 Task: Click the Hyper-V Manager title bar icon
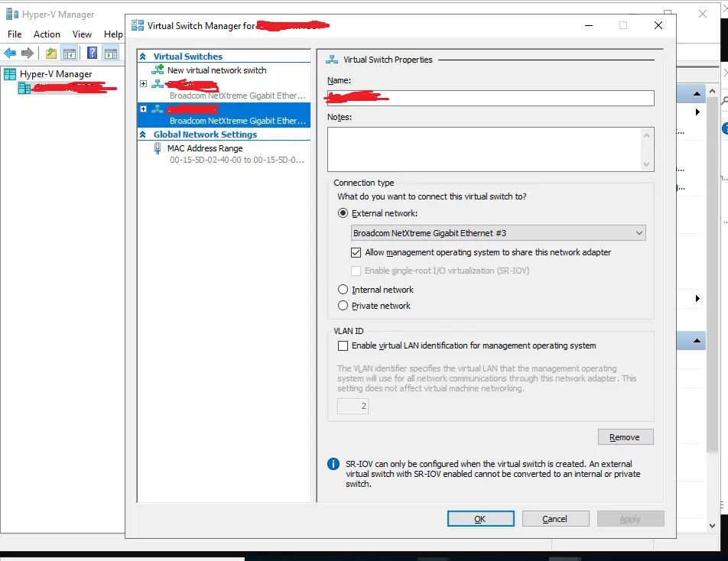point(12,15)
